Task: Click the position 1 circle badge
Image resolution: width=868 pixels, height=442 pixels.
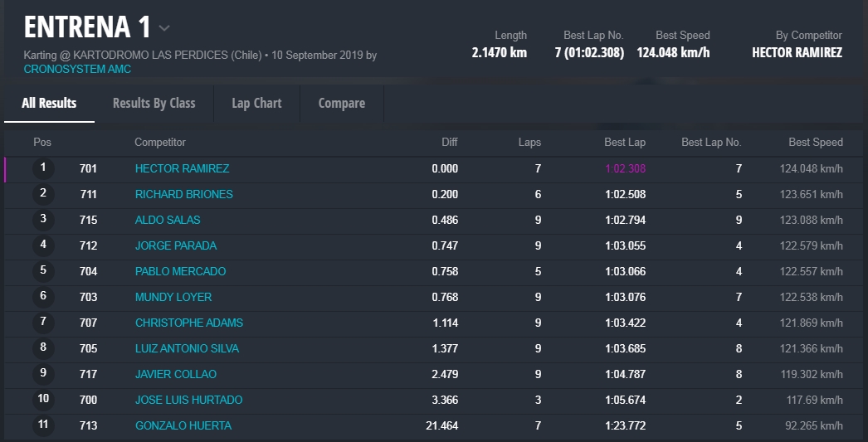Action: pos(43,168)
